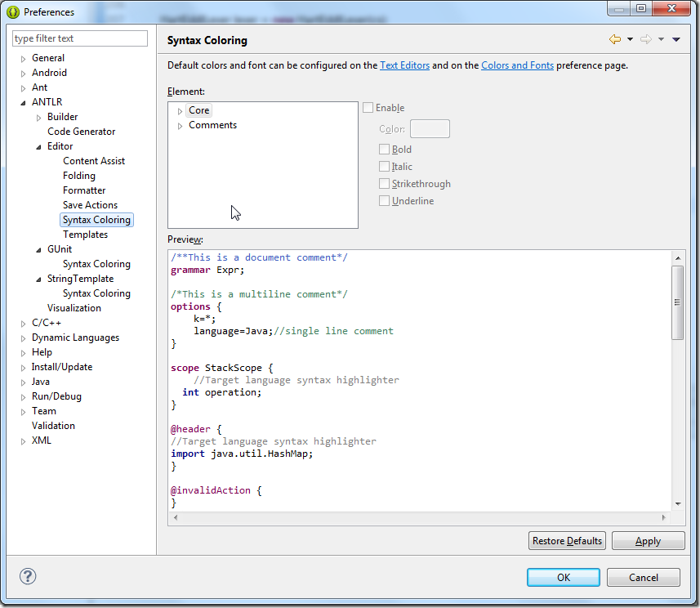Screen dimensions: 700x608
Task: Expand the Comments element node
Action: (x=181, y=126)
